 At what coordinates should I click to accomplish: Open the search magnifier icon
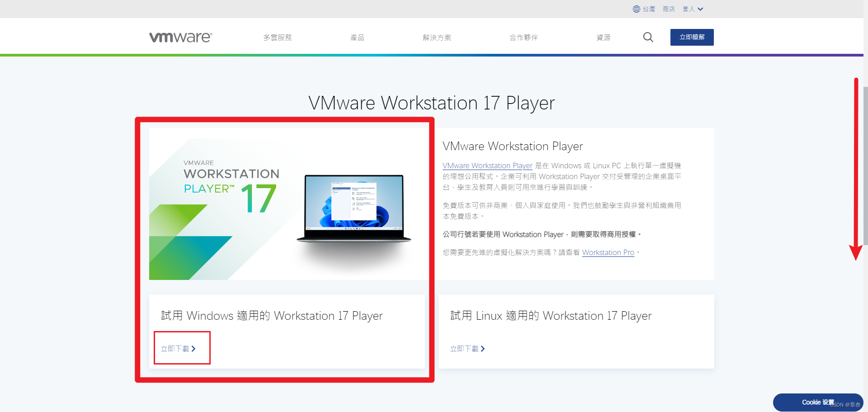pyautogui.click(x=648, y=37)
